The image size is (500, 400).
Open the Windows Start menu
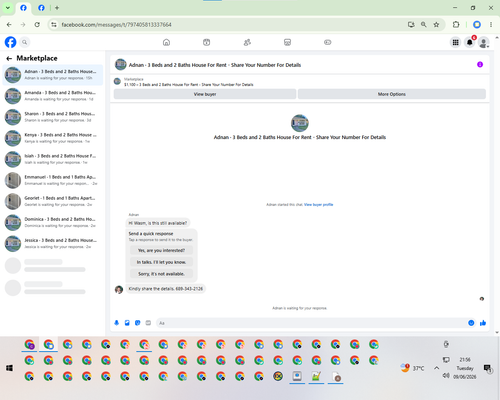click(x=9, y=368)
